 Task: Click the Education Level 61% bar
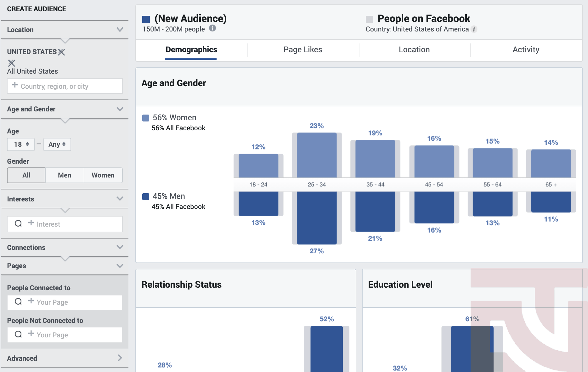[x=472, y=349]
